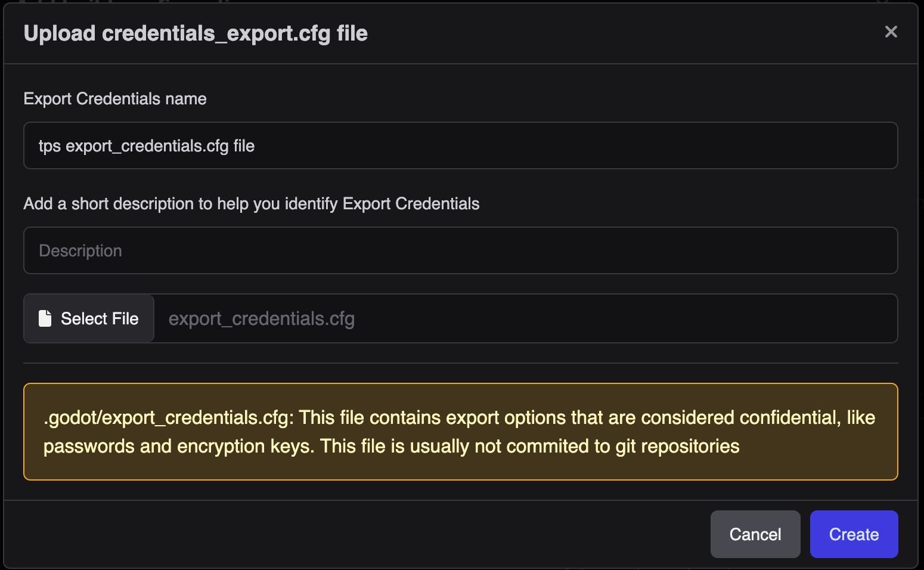This screenshot has height=570, width=924.
Task: Click the yellow confidential-file warning box
Action: pos(461,432)
